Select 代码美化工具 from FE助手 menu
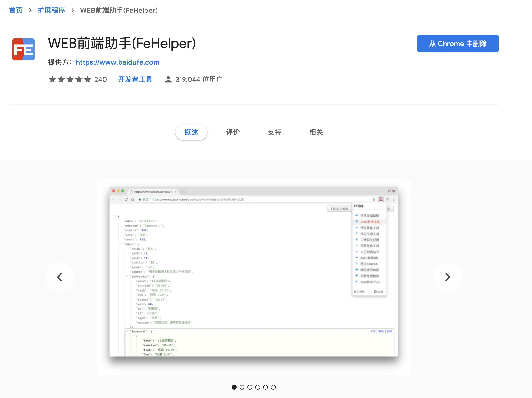 370,228
